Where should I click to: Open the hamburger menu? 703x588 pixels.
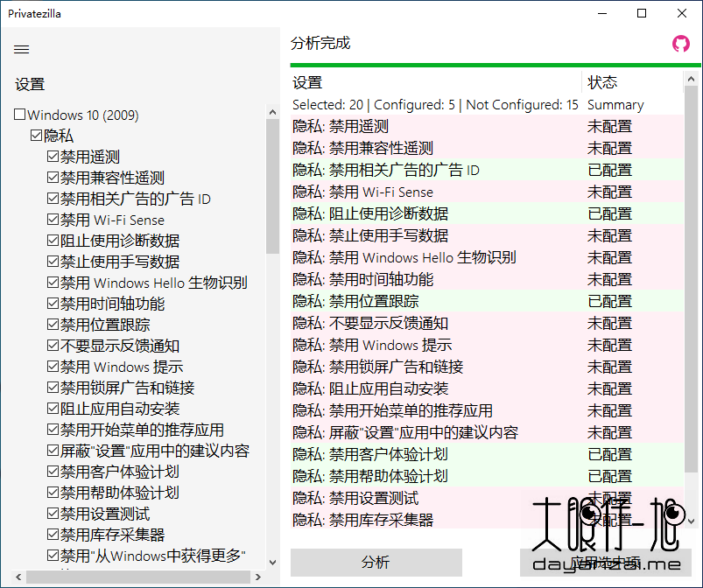tap(22, 49)
